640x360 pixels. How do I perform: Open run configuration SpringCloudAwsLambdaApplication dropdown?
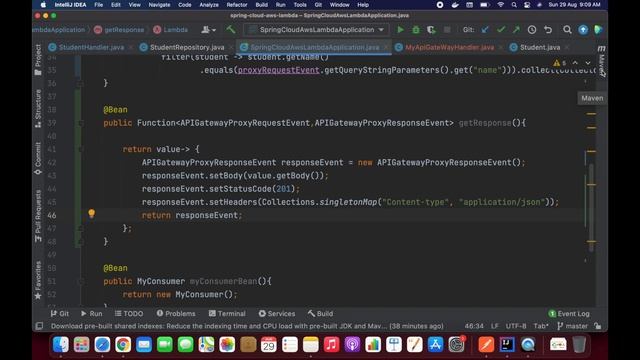316,30
